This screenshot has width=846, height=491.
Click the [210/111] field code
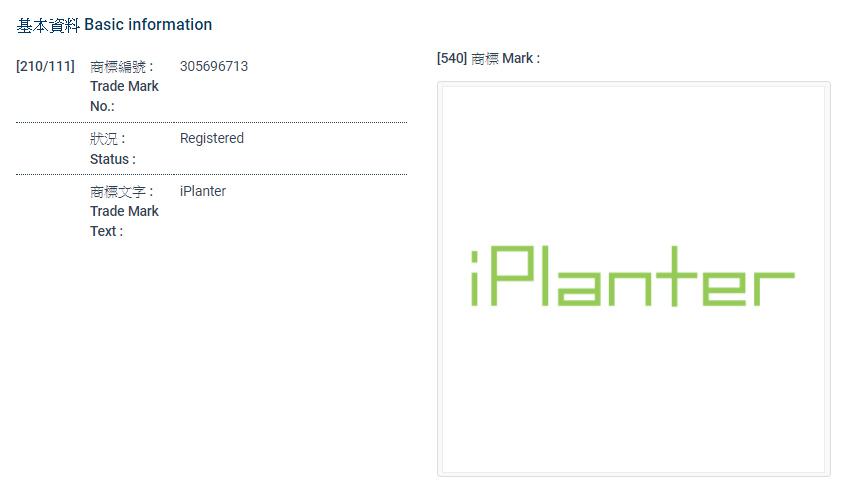point(45,67)
